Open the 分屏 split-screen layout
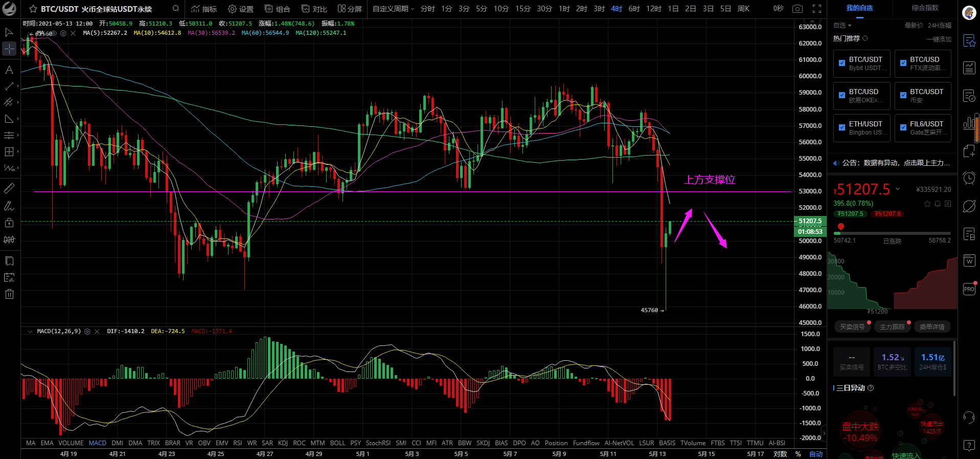 coord(350,9)
